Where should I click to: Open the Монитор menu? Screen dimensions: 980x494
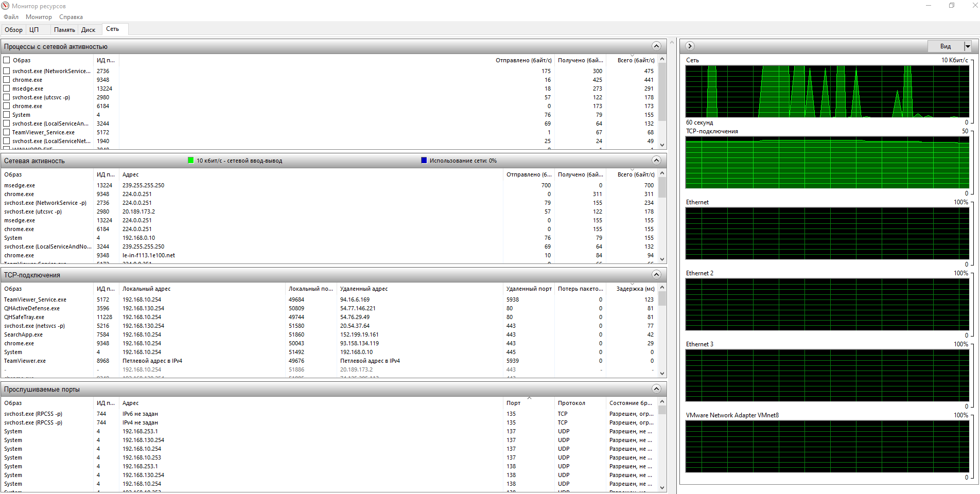[39, 17]
